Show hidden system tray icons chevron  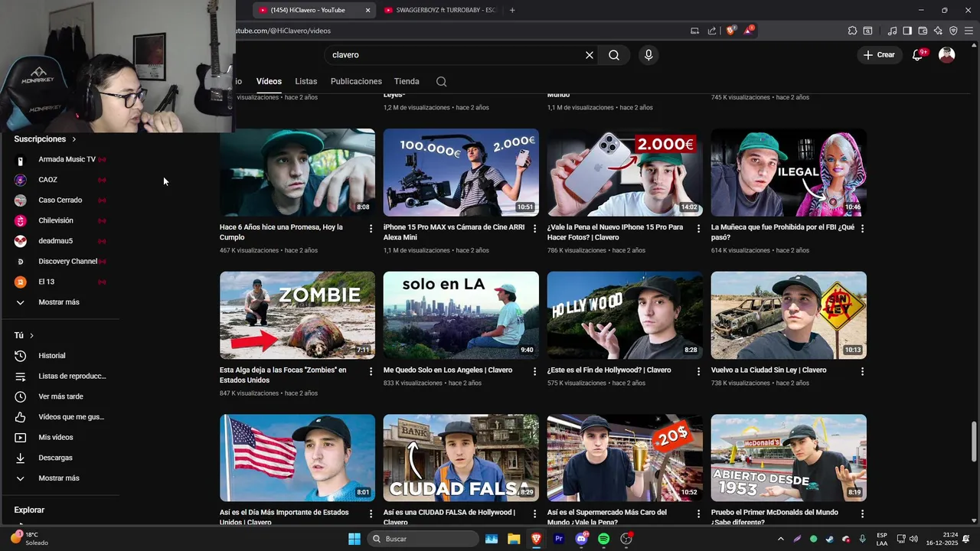click(781, 539)
